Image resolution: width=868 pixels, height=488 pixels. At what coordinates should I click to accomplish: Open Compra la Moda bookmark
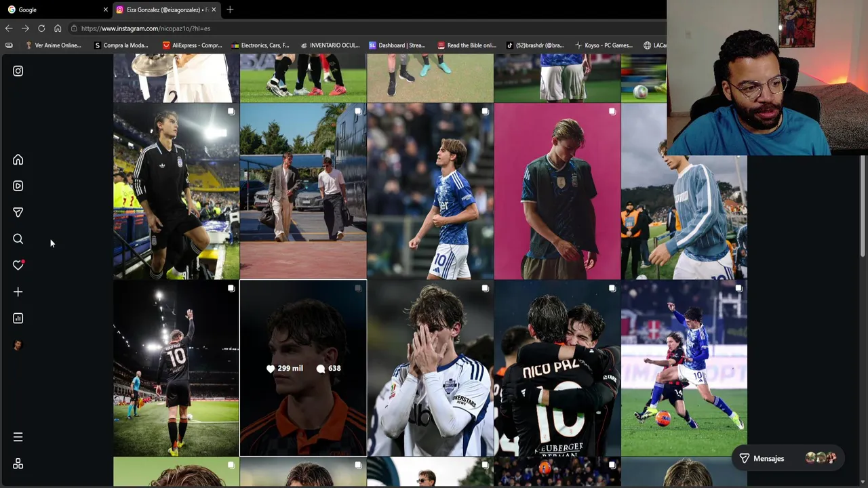(121, 45)
